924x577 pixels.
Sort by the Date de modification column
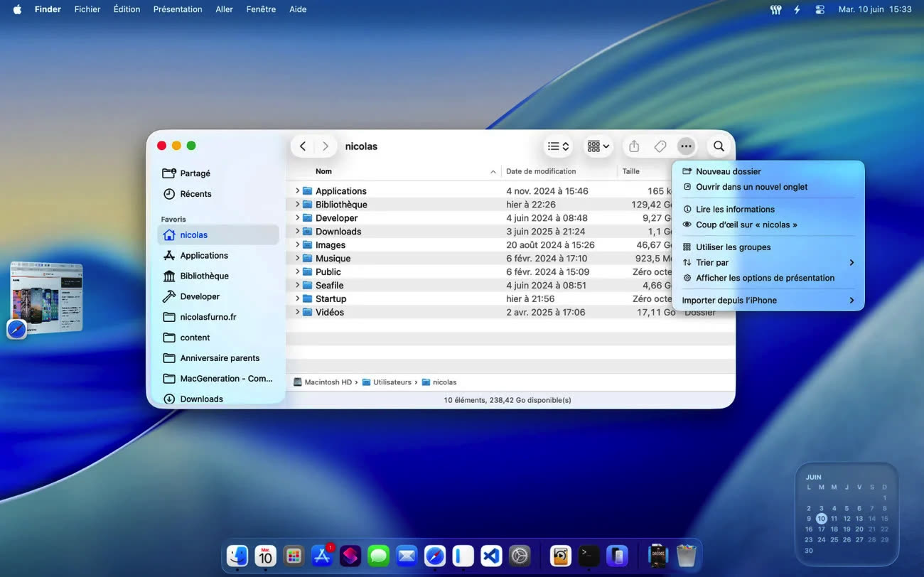[x=541, y=171]
